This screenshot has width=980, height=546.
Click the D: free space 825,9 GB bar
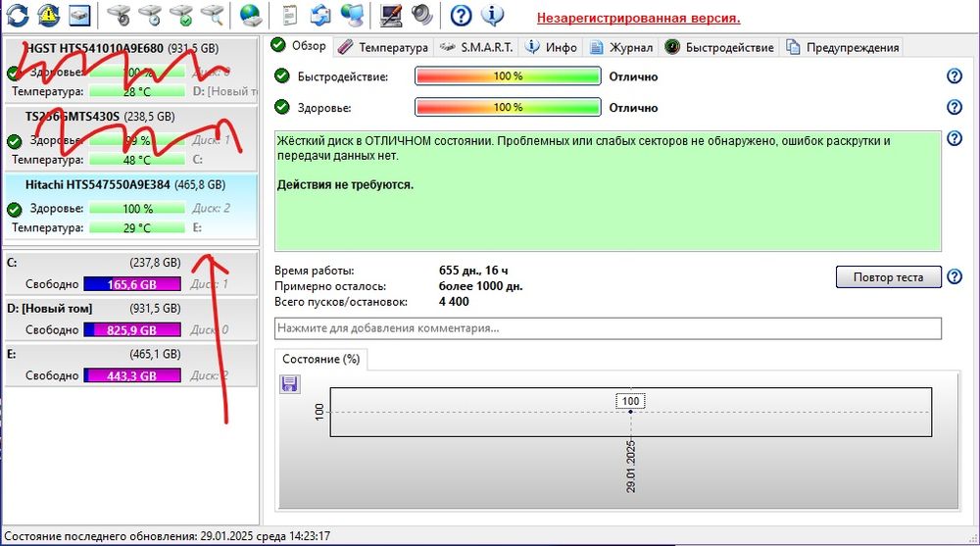pyautogui.click(x=132, y=330)
